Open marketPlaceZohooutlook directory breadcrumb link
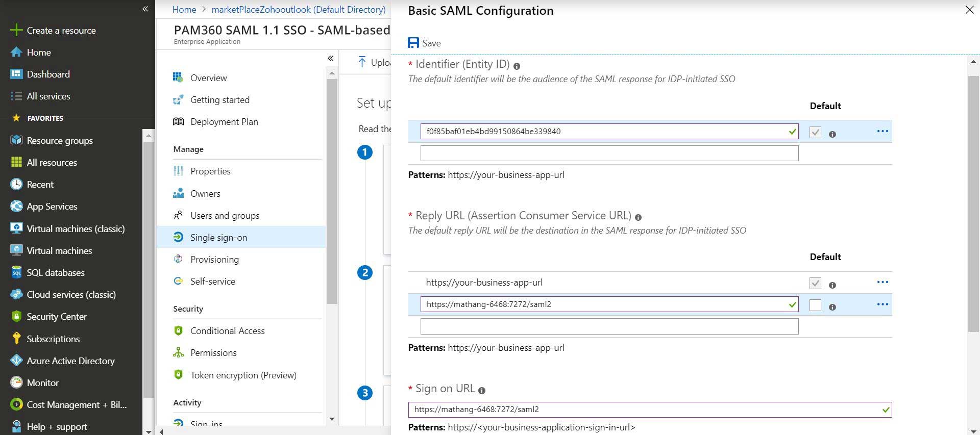Image resolution: width=980 pixels, height=435 pixels. (x=298, y=9)
